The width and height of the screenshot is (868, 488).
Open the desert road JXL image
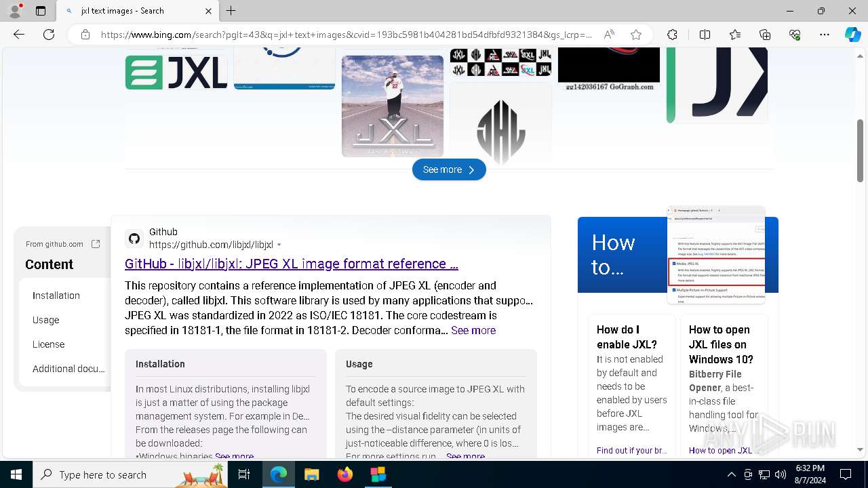(393, 106)
